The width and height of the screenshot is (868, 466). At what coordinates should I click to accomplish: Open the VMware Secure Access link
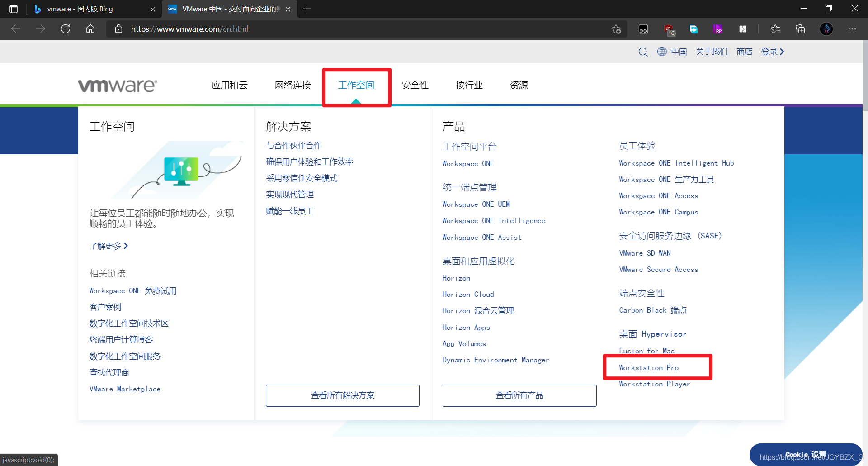(x=659, y=269)
